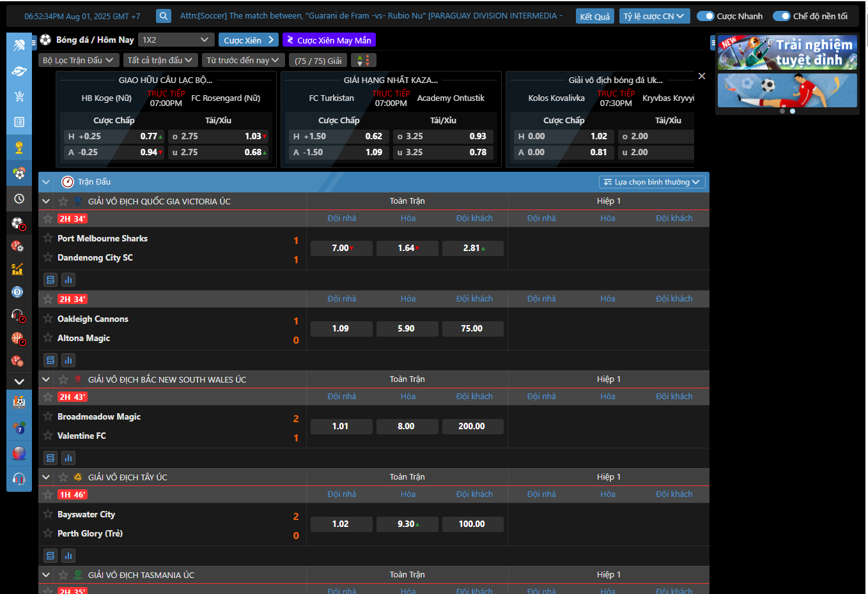Open the Tỷ lệ cược CN dropdown

coord(654,16)
